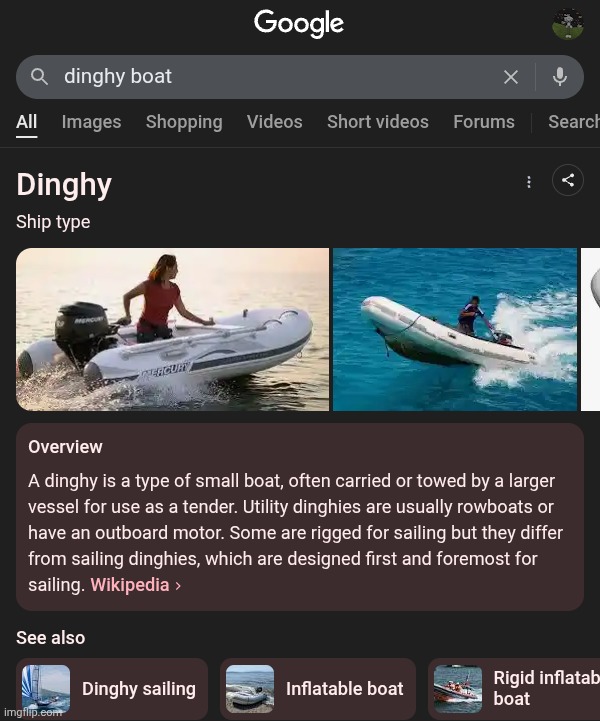Open the three-dot more options menu
600x721 pixels.
click(x=529, y=182)
